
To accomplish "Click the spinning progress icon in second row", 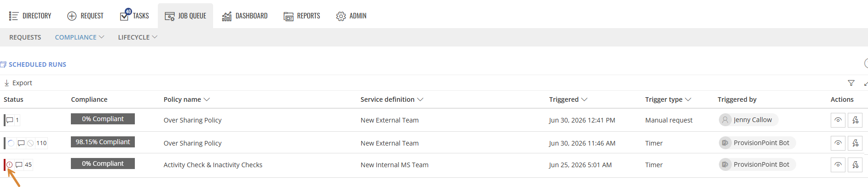I will tap(11, 143).
